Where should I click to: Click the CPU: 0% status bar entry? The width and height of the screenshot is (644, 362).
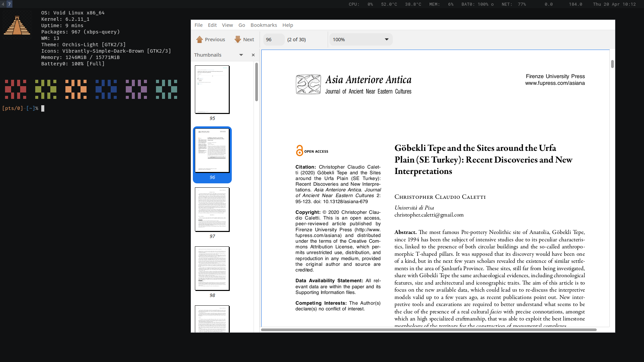pos(361,4)
